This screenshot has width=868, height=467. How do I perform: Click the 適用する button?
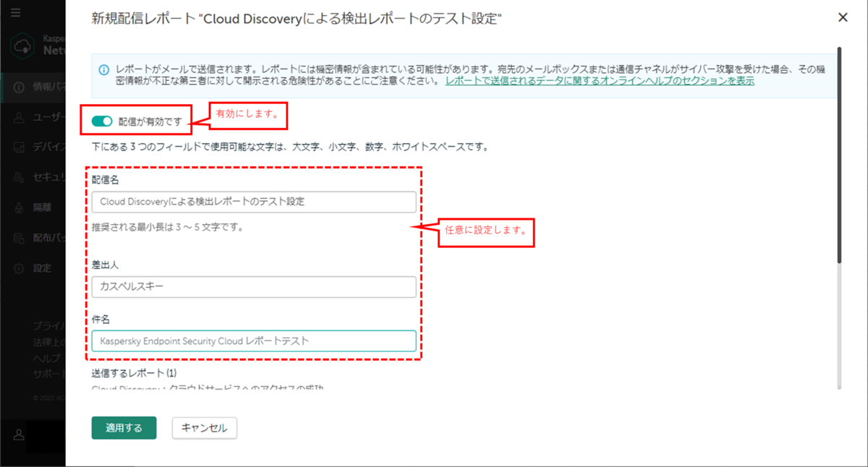(124, 428)
